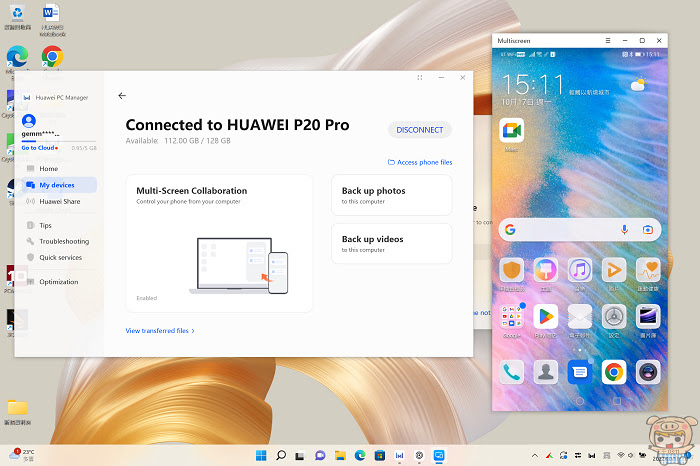Viewport: 700px width, 466px height.
Task: Open the Home section in the sidebar
Action: click(x=48, y=169)
